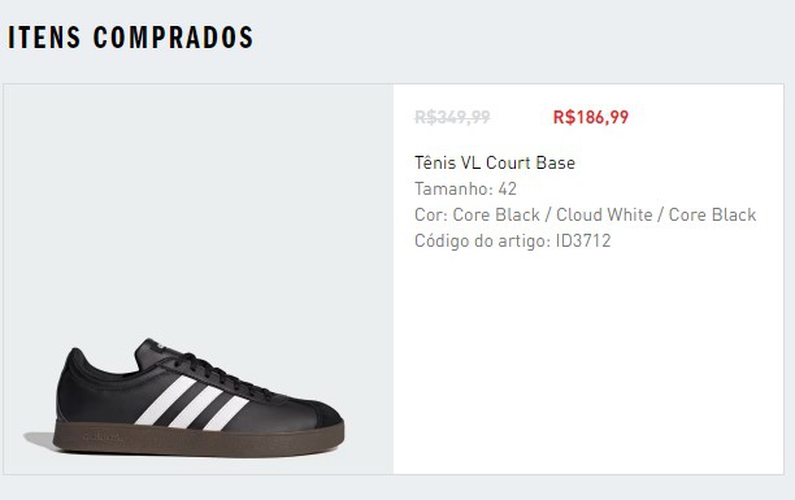The height and width of the screenshot is (500, 795).
Task: Click the ID3712 article code value
Action: tap(584, 240)
